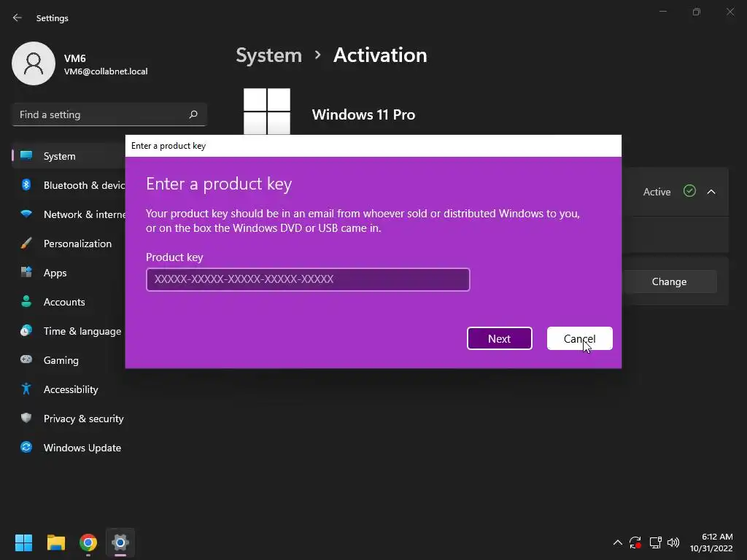The image size is (747, 560).
Task: Click System in the breadcrumb
Action: 268,55
